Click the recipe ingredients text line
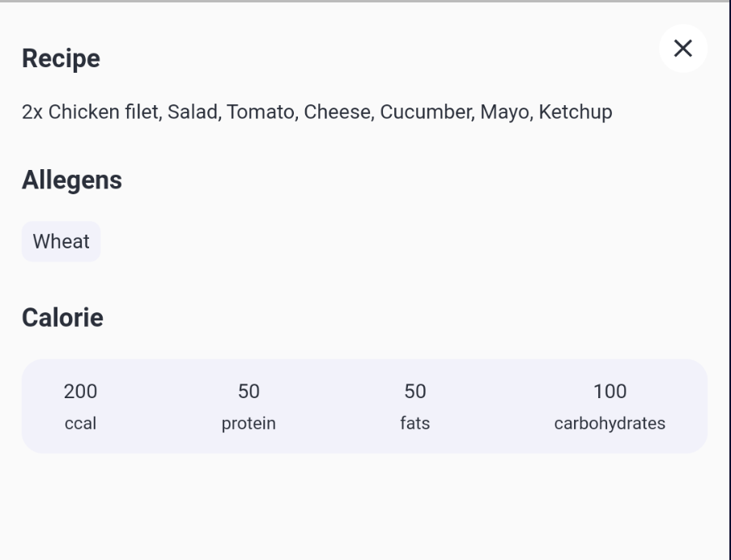The height and width of the screenshot is (560, 731). point(317,112)
